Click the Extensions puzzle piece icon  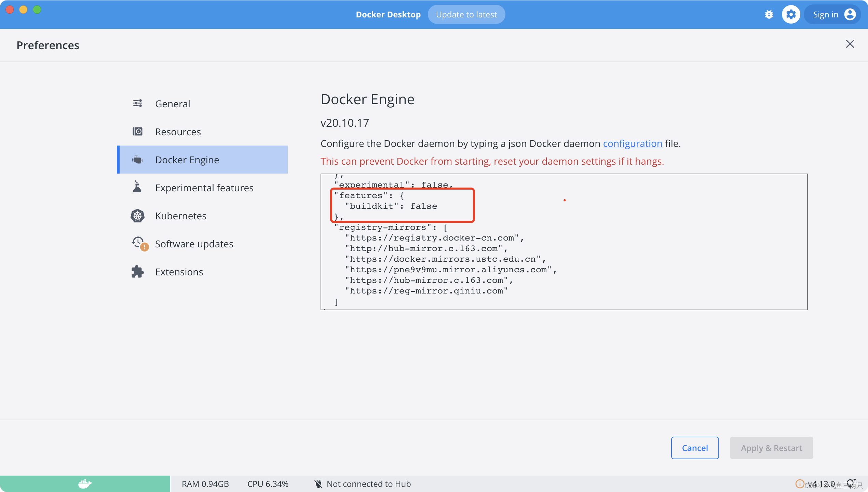pyautogui.click(x=137, y=272)
